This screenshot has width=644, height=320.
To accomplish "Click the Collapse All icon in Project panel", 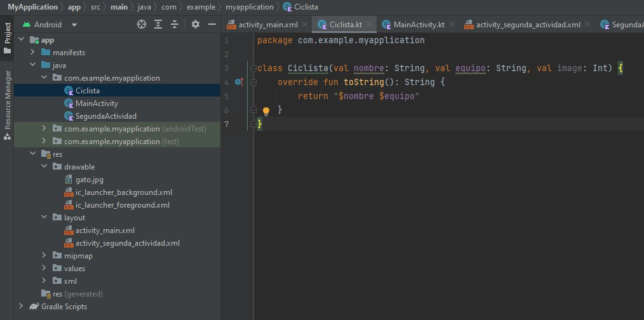I will point(175,24).
